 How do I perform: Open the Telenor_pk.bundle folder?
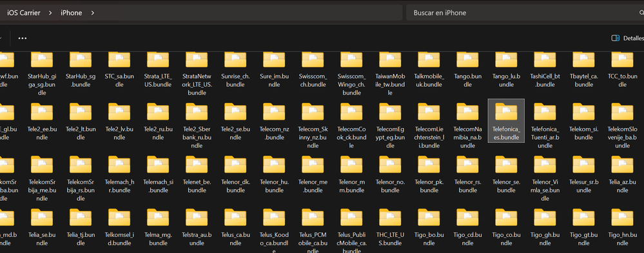click(429, 174)
